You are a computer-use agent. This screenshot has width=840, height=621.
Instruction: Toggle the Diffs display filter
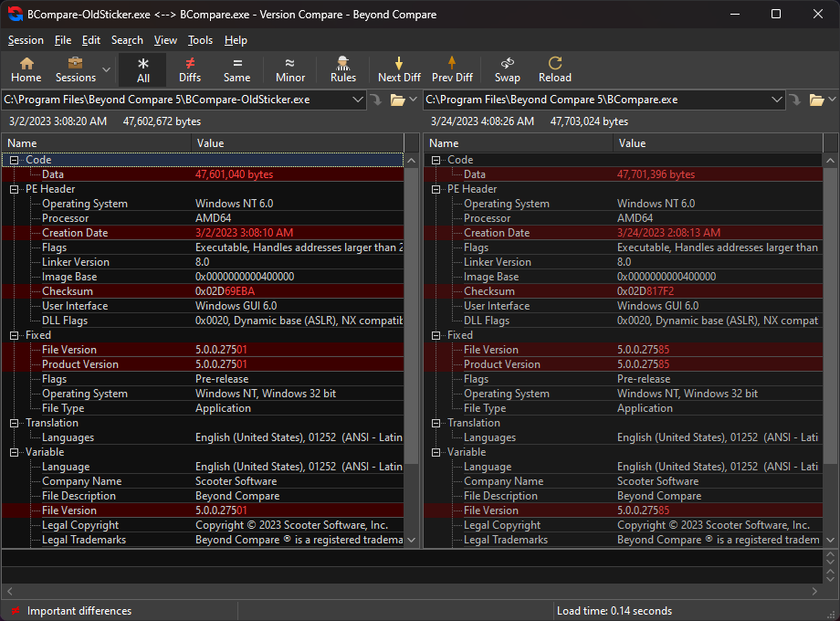click(x=190, y=69)
